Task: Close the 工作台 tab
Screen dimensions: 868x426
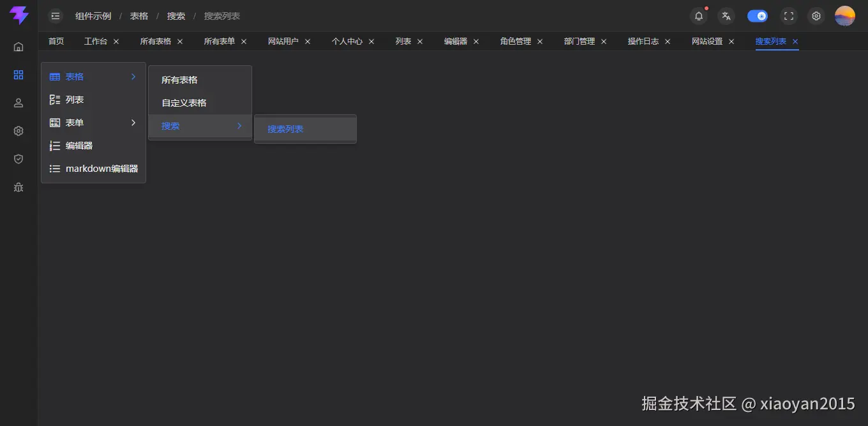Action: [x=116, y=42]
